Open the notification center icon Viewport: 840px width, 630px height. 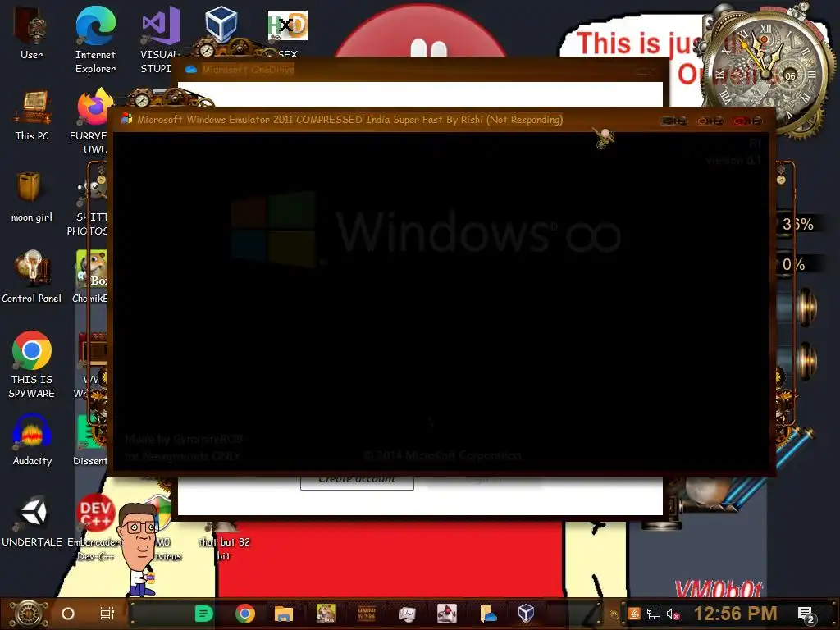[x=806, y=615]
